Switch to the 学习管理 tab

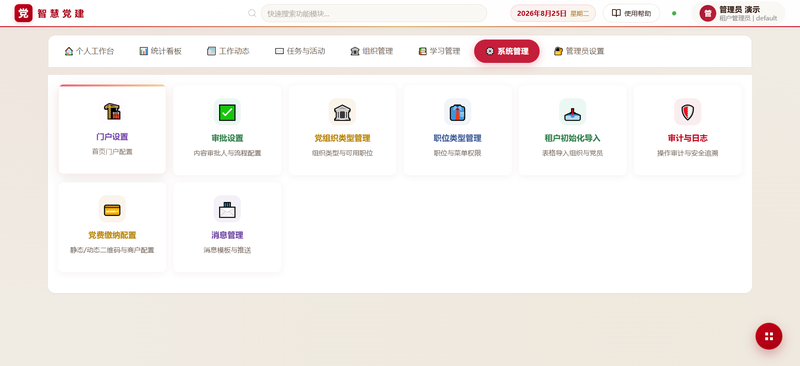[x=439, y=51]
